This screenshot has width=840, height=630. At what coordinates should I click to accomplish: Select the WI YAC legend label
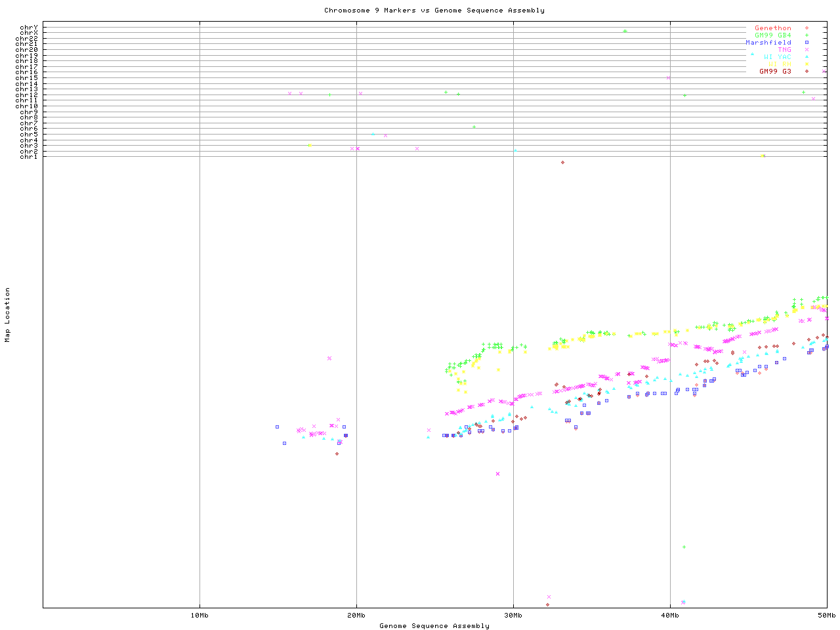777,57
